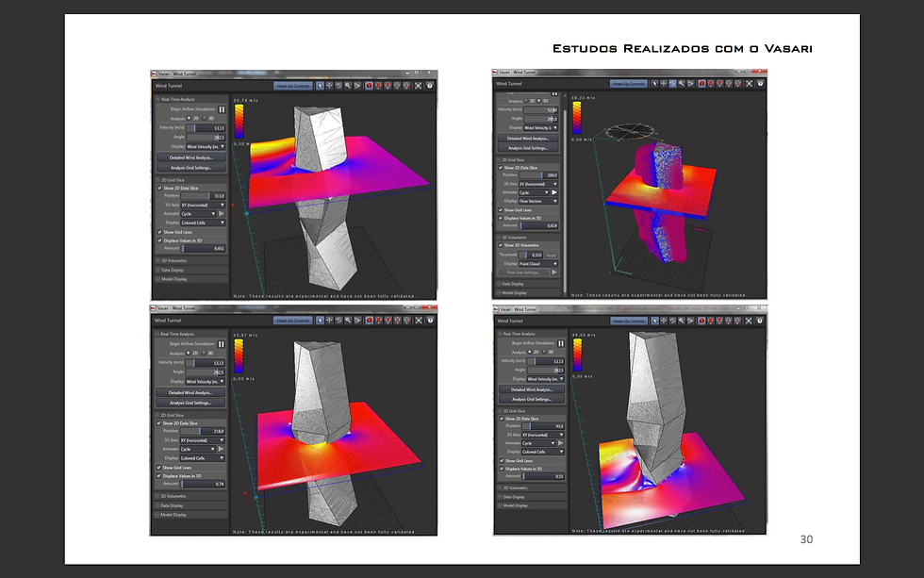This screenshot has width=924, height=578.
Task: Toggle Show Grid Lines in 59,33 m/s window
Action: (501, 209)
